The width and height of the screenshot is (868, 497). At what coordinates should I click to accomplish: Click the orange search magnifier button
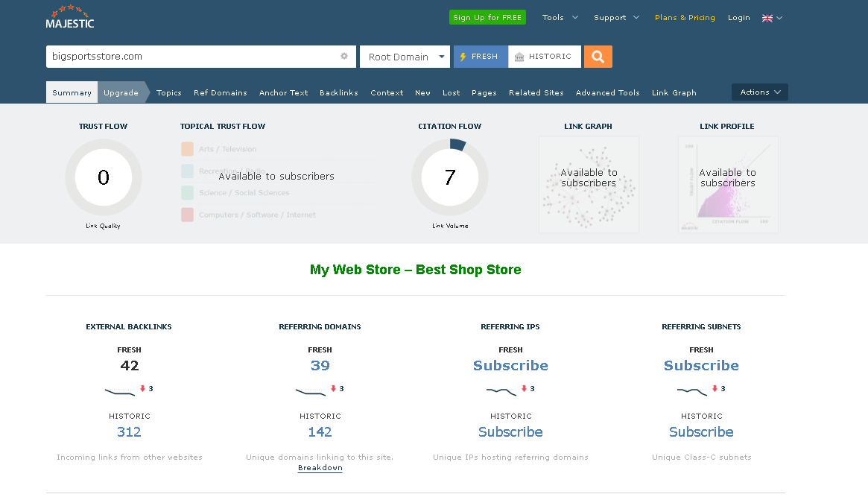tap(598, 57)
